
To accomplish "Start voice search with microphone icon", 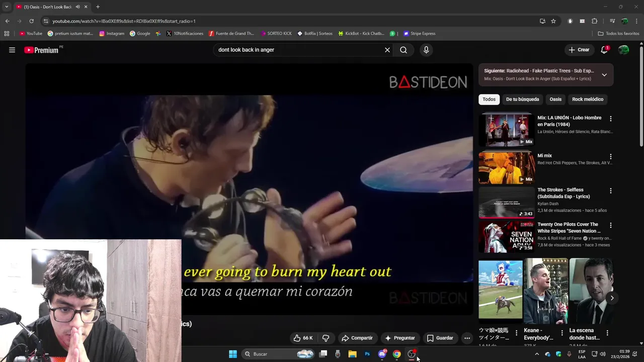I will coord(426,50).
